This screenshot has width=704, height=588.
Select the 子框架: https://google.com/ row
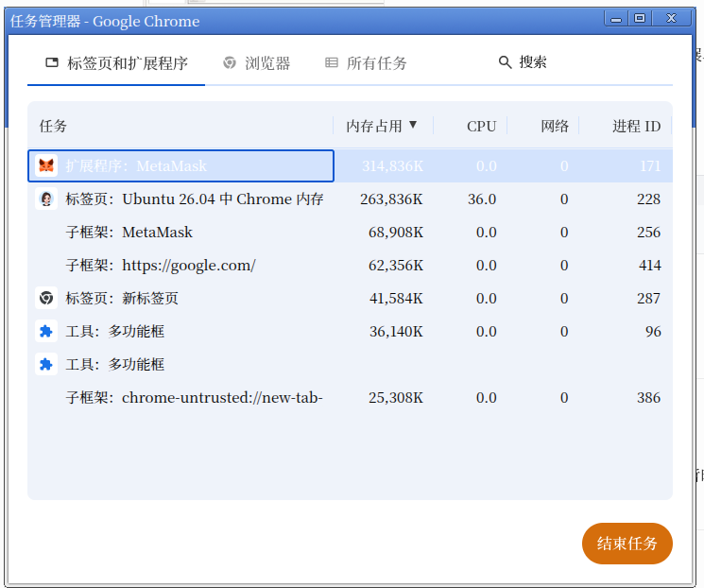[x=351, y=265]
